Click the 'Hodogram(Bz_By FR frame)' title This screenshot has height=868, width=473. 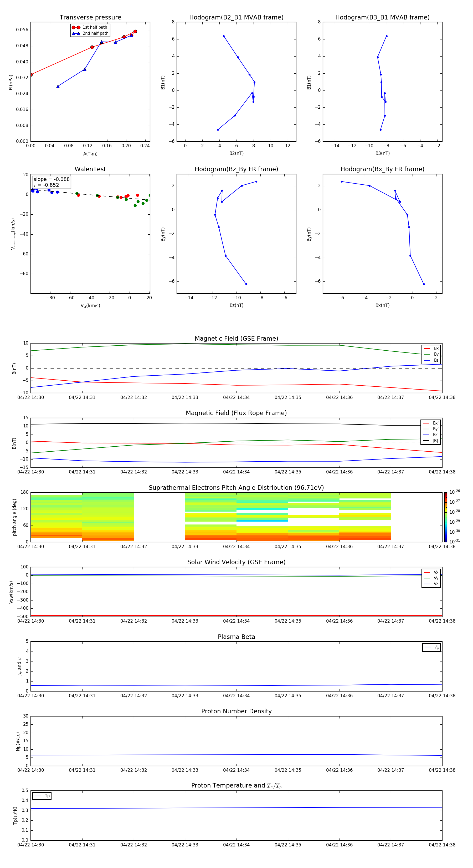[236, 169]
